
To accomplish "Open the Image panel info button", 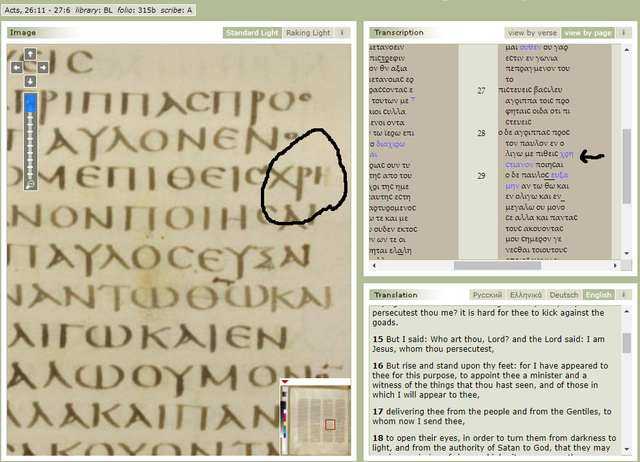I will click(x=342, y=33).
